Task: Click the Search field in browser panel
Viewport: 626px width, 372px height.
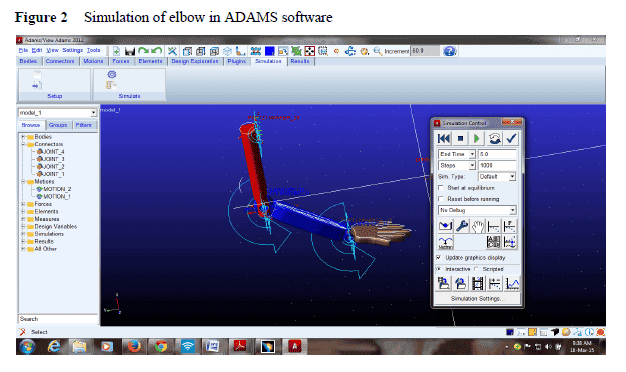Action: pyautogui.click(x=58, y=319)
